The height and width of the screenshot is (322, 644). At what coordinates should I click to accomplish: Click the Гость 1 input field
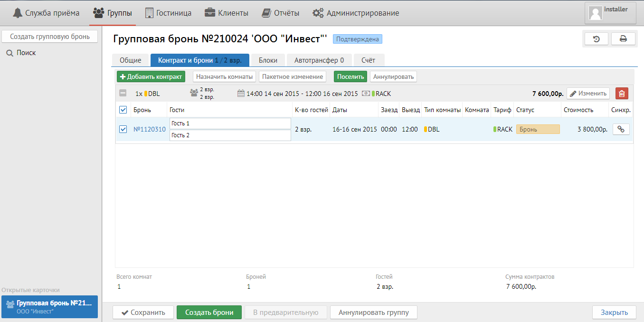coord(230,123)
